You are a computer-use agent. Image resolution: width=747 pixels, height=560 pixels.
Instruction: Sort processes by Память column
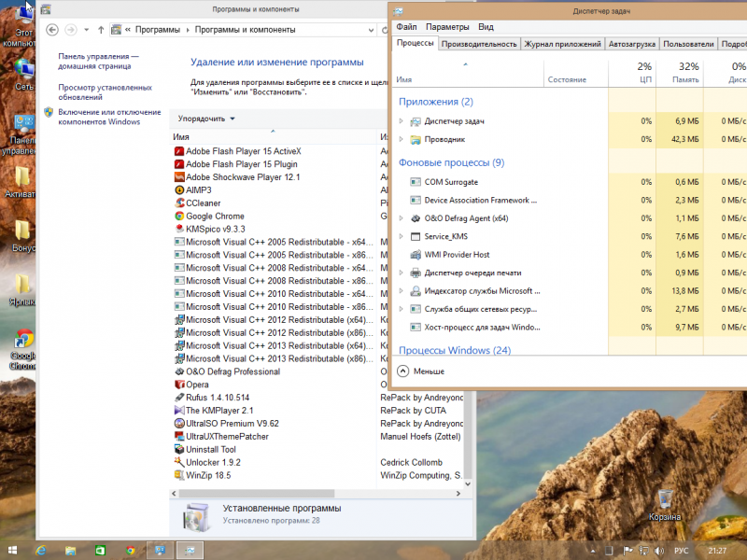(x=680, y=73)
